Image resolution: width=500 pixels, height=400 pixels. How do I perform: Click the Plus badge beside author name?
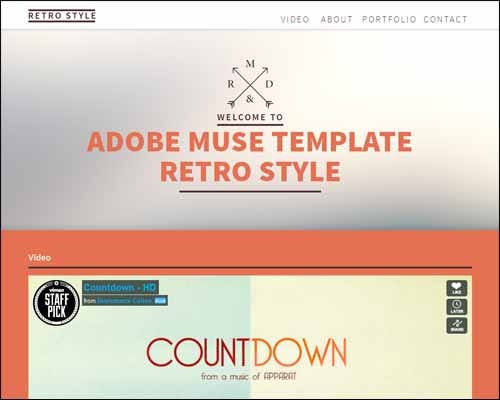(x=160, y=301)
